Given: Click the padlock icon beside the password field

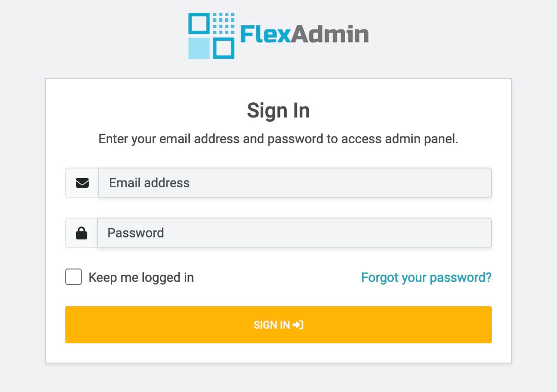Looking at the screenshot, I should pyautogui.click(x=81, y=233).
